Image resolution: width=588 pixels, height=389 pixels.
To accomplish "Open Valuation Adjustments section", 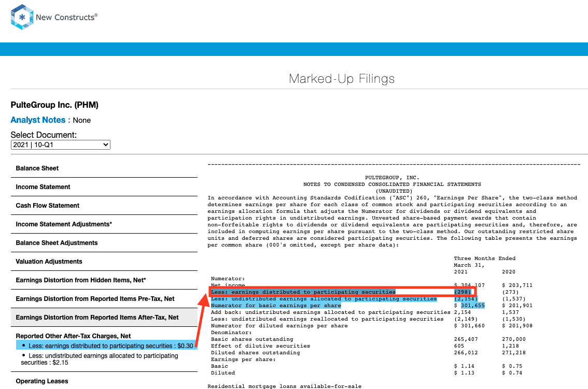I will coord(104,262).
